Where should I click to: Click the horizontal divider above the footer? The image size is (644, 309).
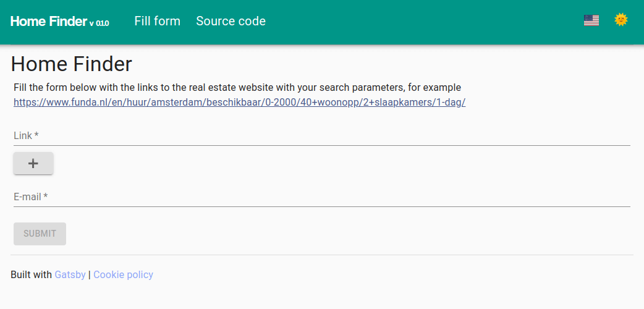click(x=321, y=255)
